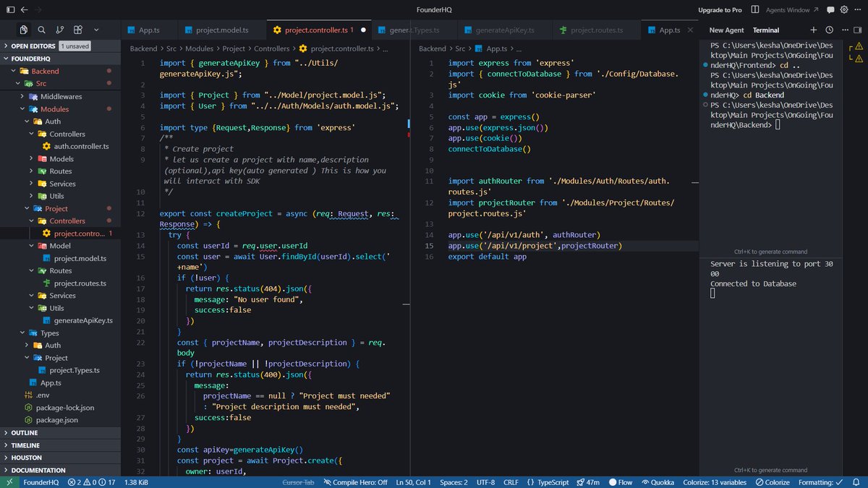
Task: Toggle Cursor Tab in status bar
Action: pos(298,482)
